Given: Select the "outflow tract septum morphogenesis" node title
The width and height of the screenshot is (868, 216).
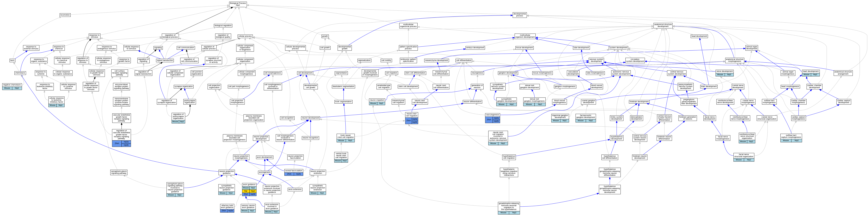Looking at the screenshot, I should pyautogui.click(x=791, y=136).
